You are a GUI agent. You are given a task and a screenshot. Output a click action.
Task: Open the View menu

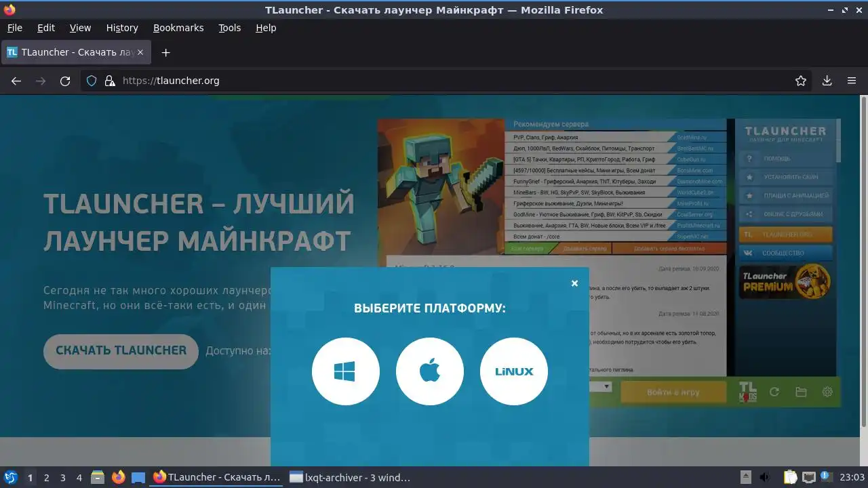pos(80,28)
